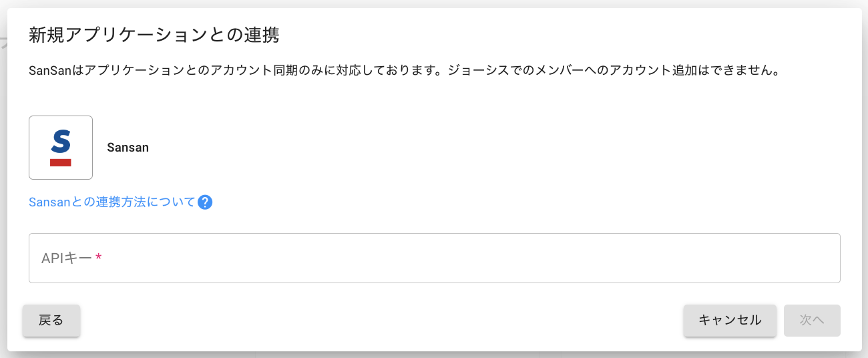Click the partially hidden text behind the dialog's left edge
Viewport: 868px width, 358px height.
(x=3, y=44)
